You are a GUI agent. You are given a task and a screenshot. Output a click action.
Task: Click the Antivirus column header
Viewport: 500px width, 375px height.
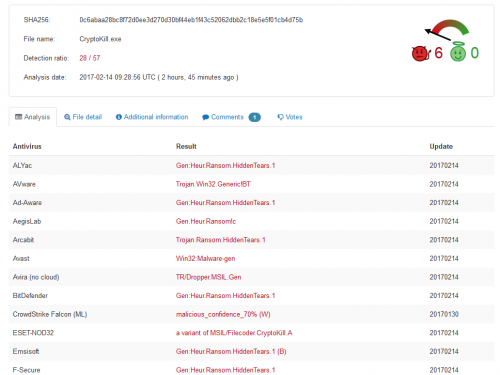click(x=27, y=146)
